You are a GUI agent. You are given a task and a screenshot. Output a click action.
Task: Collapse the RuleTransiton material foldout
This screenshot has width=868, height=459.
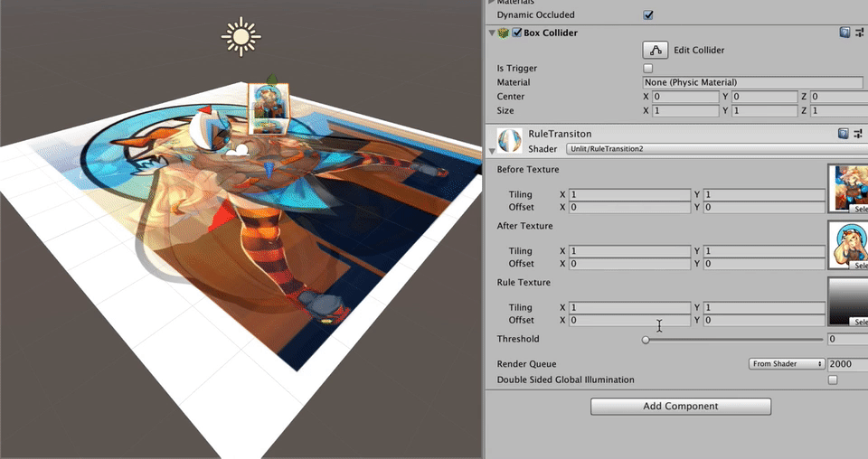(492, 150)
